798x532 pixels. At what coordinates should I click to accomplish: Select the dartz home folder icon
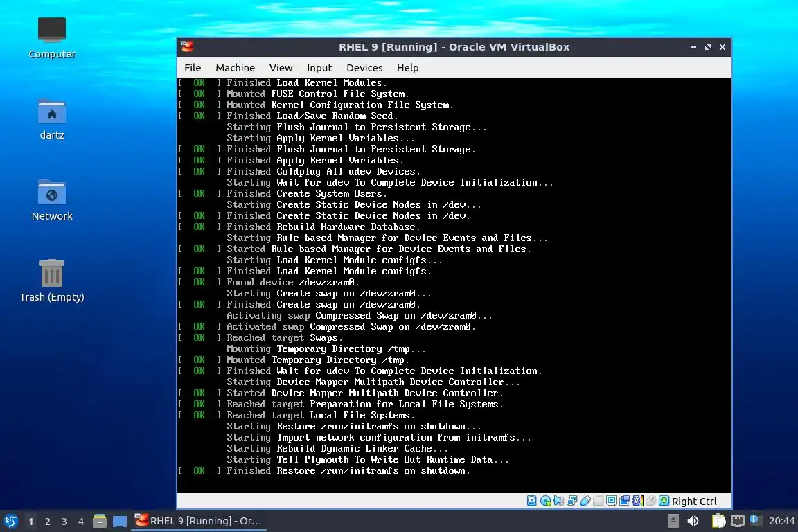click(52, 120)
